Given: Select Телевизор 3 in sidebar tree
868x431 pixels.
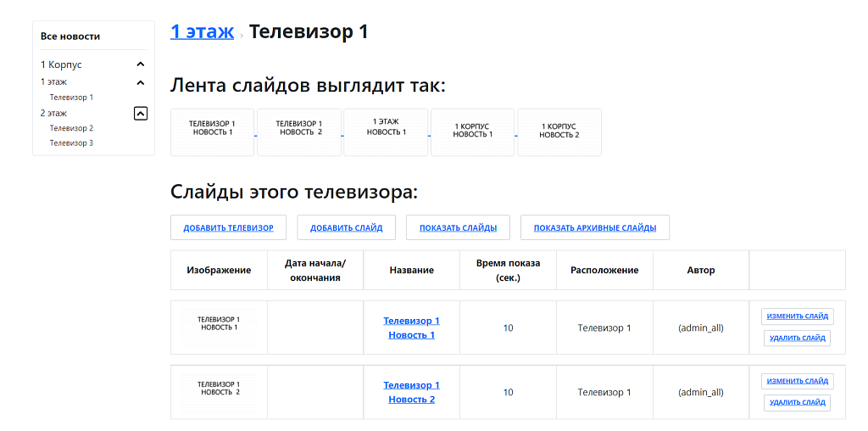Looking at the screenshot, I should pos(71,143).
